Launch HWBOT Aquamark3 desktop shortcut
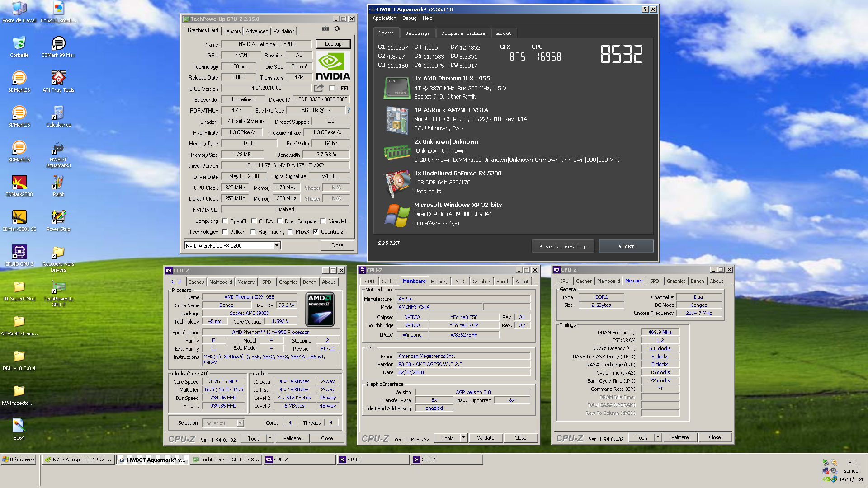This screenshot has width=868, height=488. (x=58, y=155)
